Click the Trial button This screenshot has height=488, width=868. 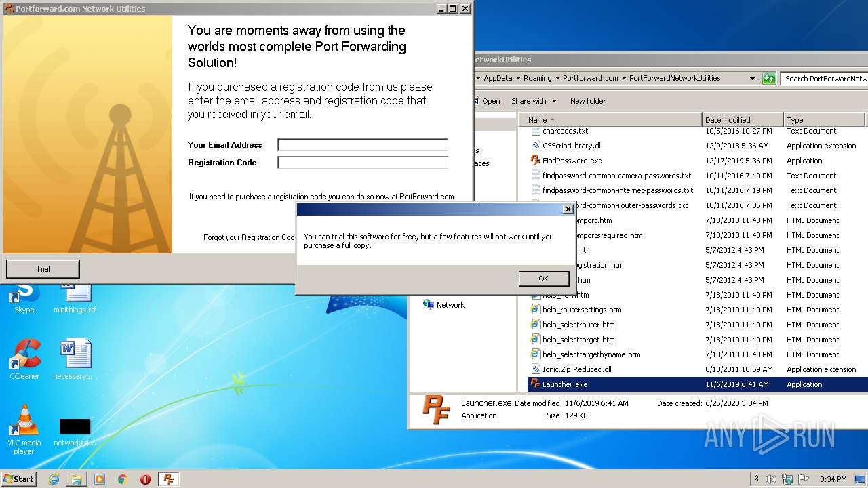pos(43,269)
